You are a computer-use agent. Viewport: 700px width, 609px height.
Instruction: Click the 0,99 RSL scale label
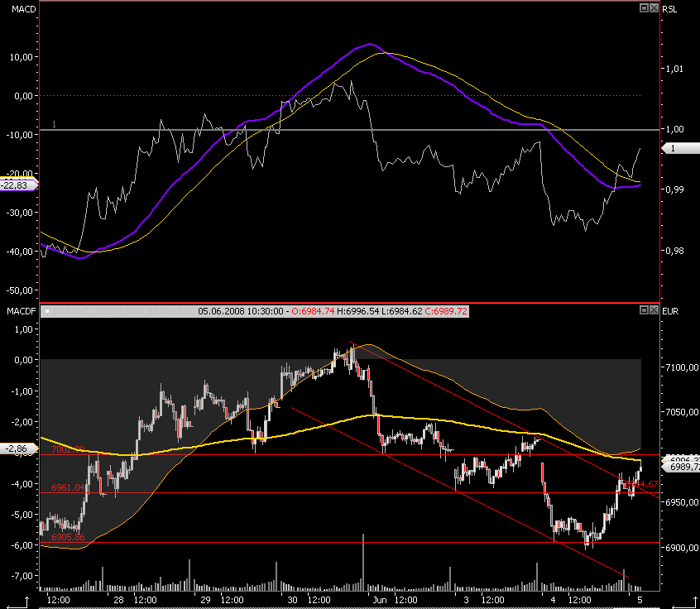[x=674, y=189]
